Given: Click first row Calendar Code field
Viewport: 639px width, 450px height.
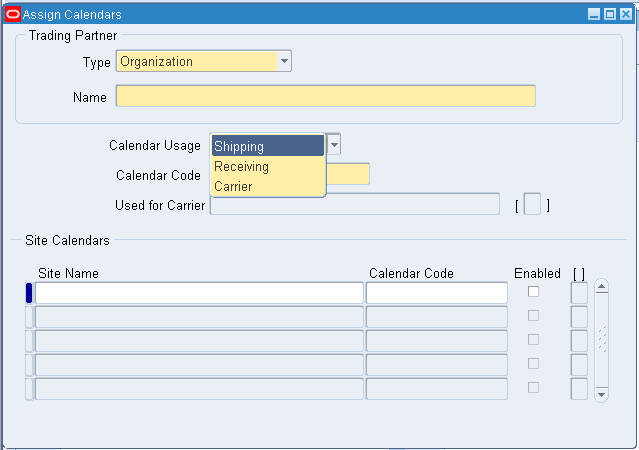Looking at the screenshot, I should pos(437,293).
